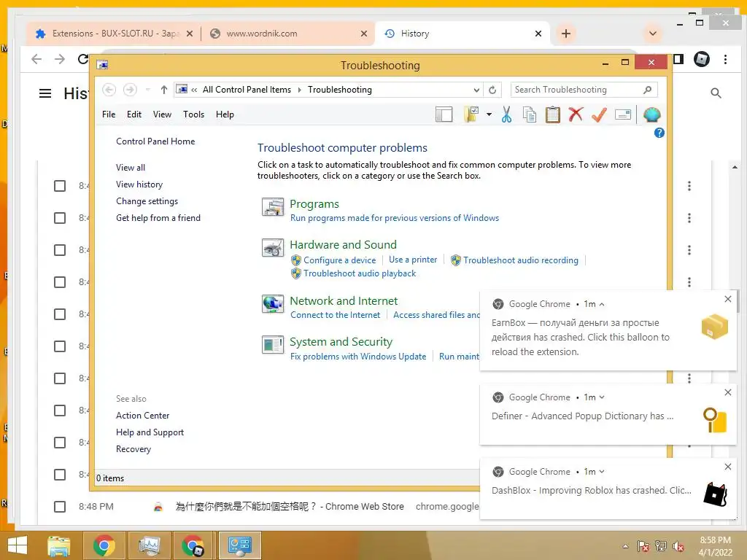
Task: Click the Programs category icon
Action: pos(273,206)
